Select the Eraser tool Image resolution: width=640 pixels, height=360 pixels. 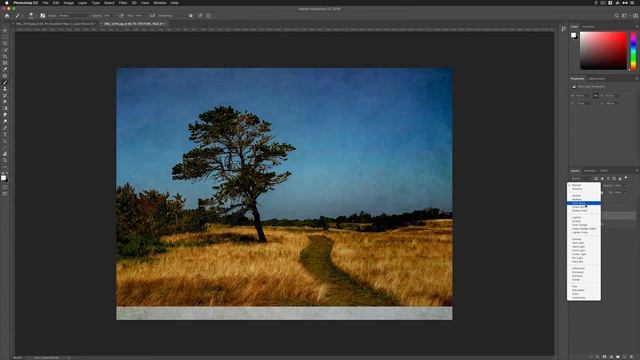pyautogui.click(x=5, y=102)
